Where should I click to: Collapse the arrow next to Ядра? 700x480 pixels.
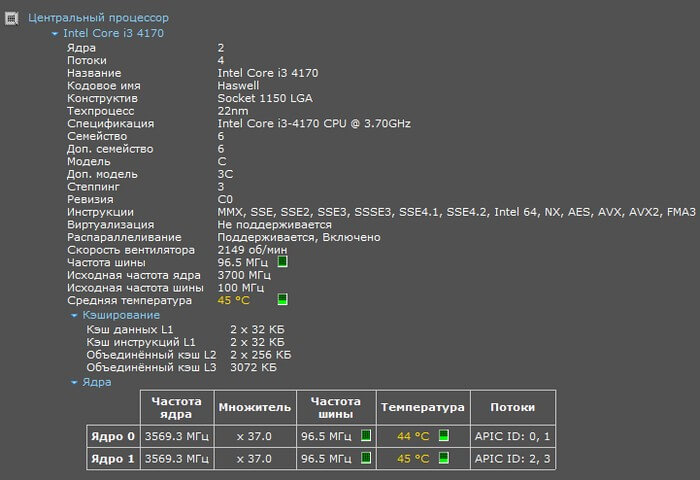(x=74, y=382)
